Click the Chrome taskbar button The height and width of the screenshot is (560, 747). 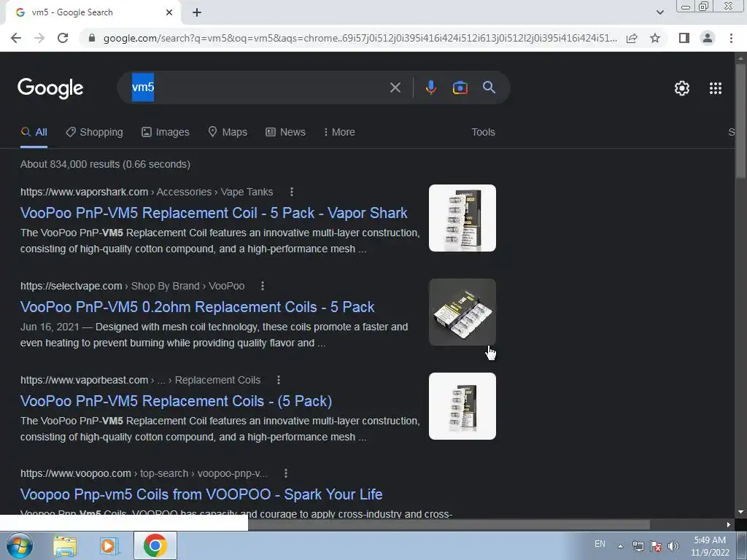[x=155, y=545]
